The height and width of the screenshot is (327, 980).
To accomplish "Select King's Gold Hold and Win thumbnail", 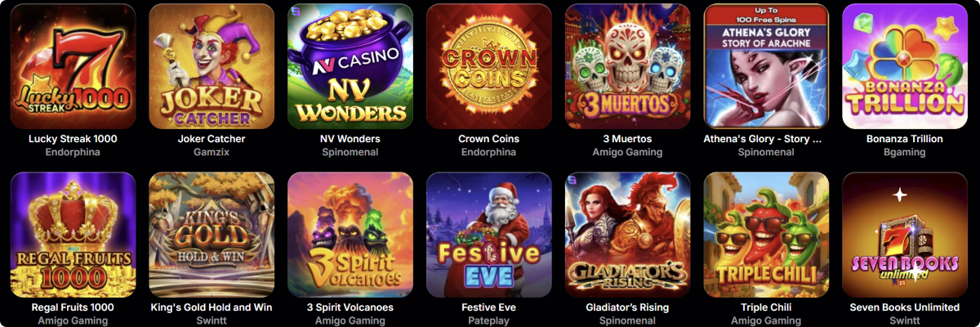I will pyautogui.click(x=212, y=235).
